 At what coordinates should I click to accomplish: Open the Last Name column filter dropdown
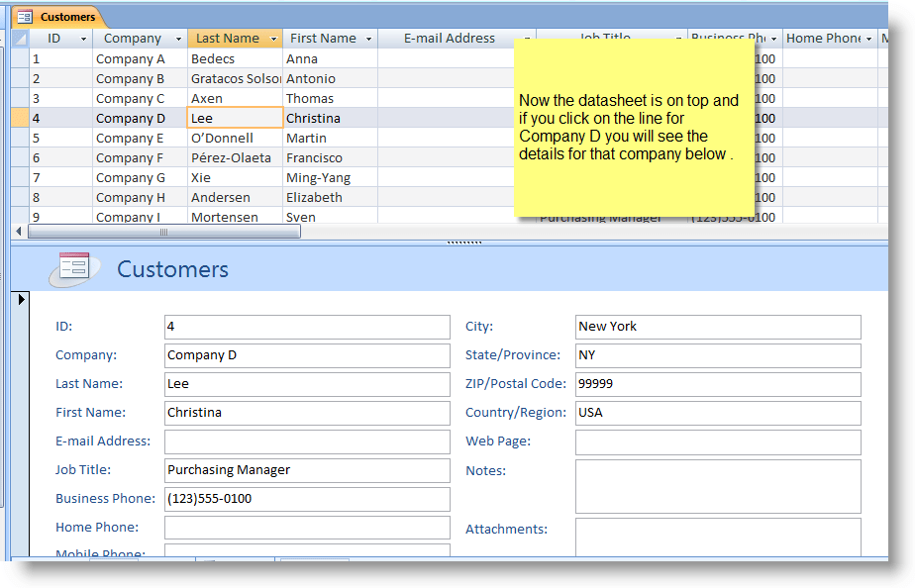(274, 38)
